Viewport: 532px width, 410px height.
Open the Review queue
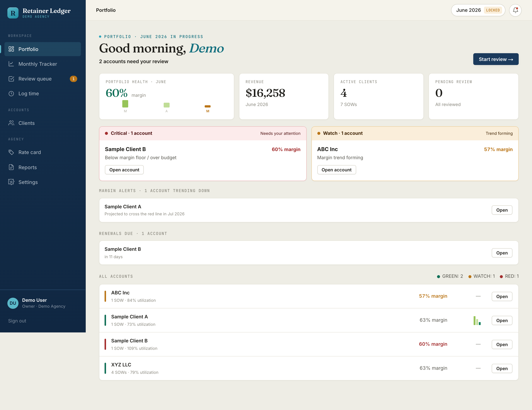[43, 79]
